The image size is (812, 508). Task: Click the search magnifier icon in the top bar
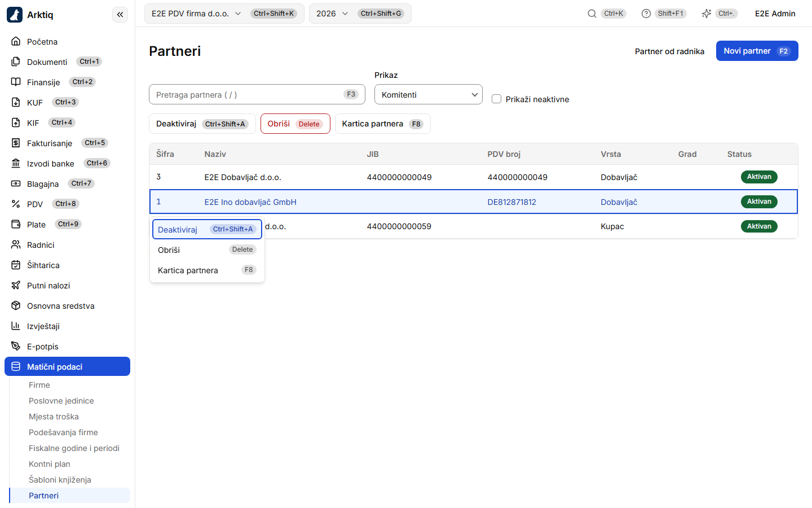(592, 14)
